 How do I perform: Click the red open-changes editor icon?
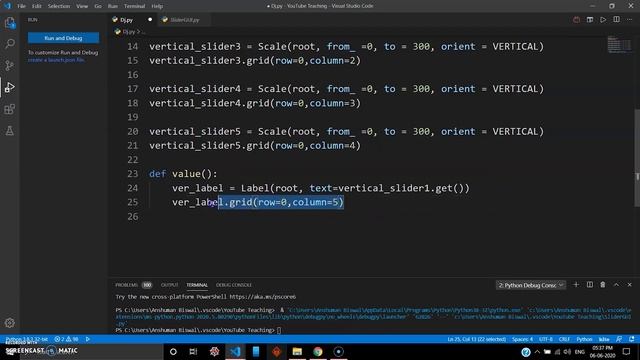pos(576,20)
